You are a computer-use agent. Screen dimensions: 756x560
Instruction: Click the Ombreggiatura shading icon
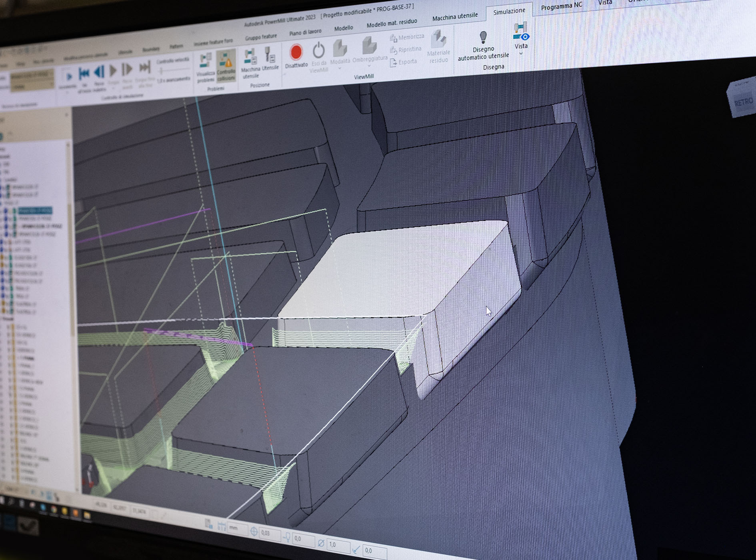(x=369, y=45)
